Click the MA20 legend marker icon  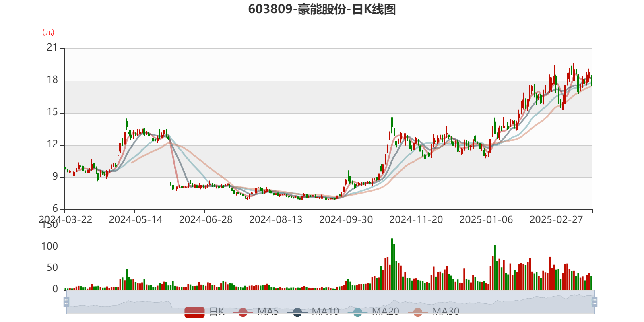357,312
